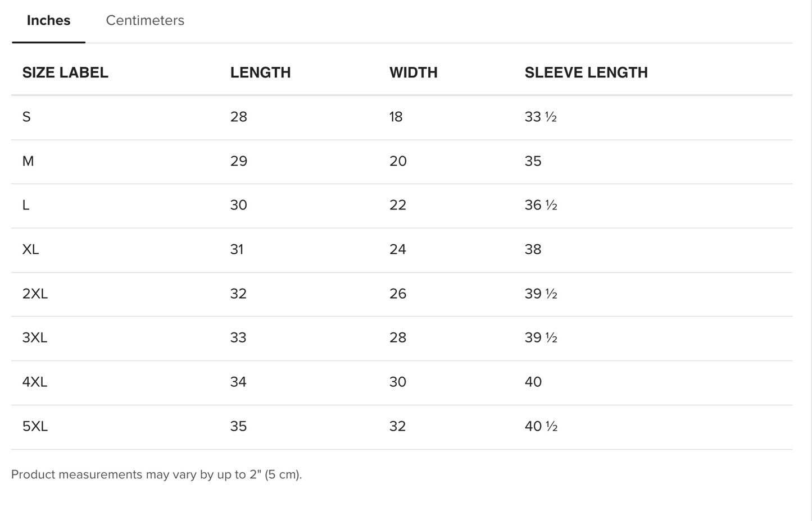Select the M size row label
812x521 pixels.
pos(28,161)
